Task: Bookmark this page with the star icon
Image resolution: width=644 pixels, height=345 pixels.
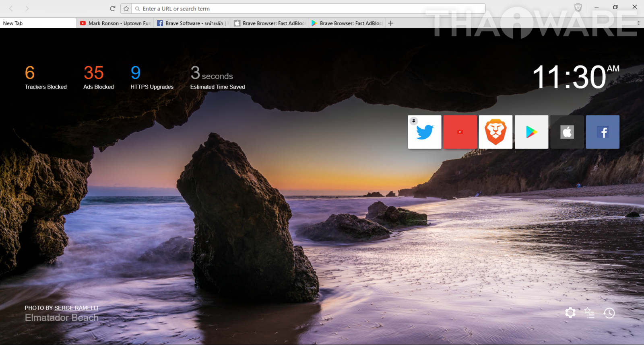Action: (126, 8)
